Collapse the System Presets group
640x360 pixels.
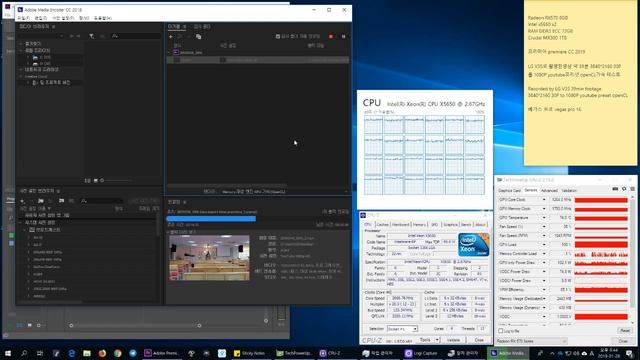coord(21,223)
